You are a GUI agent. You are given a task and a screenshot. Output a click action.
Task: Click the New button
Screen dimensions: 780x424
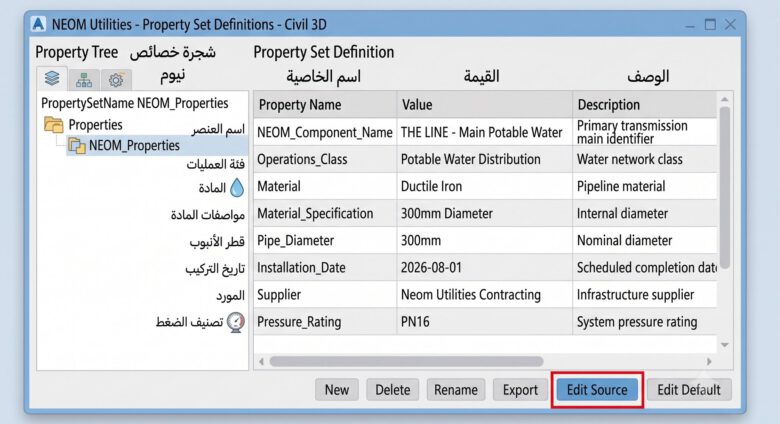click(337, 390)
